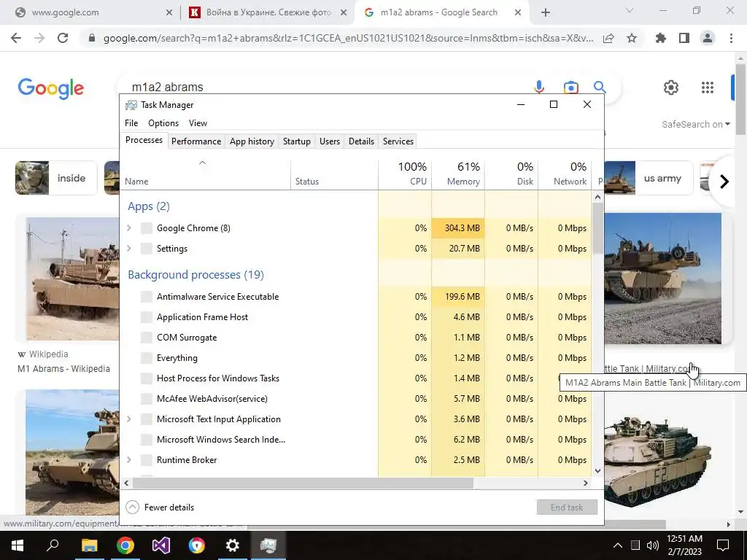747x560 pixels.
Task: Click the share page icon in address bar
Action: 608,38
